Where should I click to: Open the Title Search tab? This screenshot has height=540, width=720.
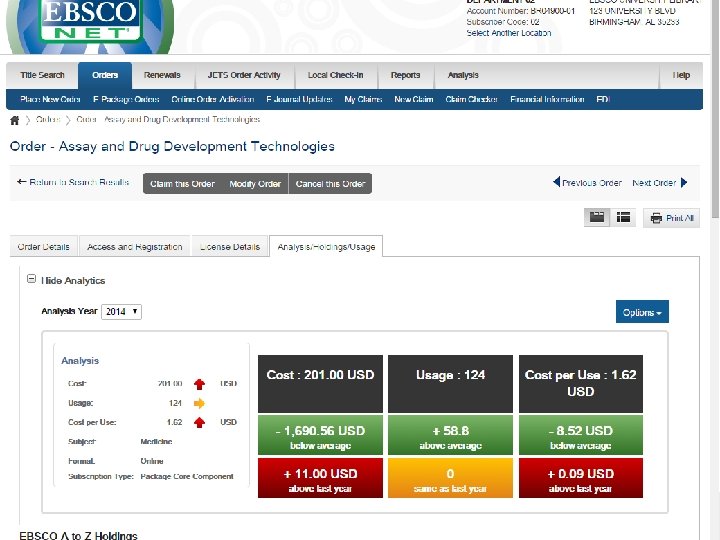tap(42, 75)
